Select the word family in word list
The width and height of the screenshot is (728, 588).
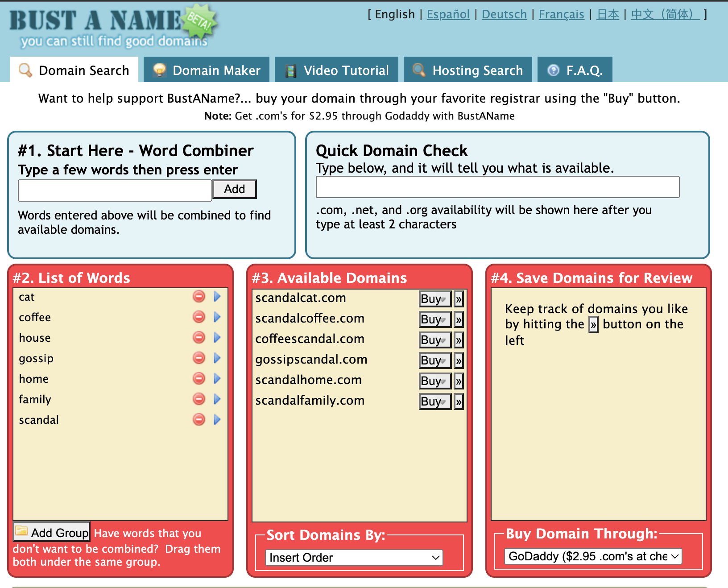tap(35, 399)
